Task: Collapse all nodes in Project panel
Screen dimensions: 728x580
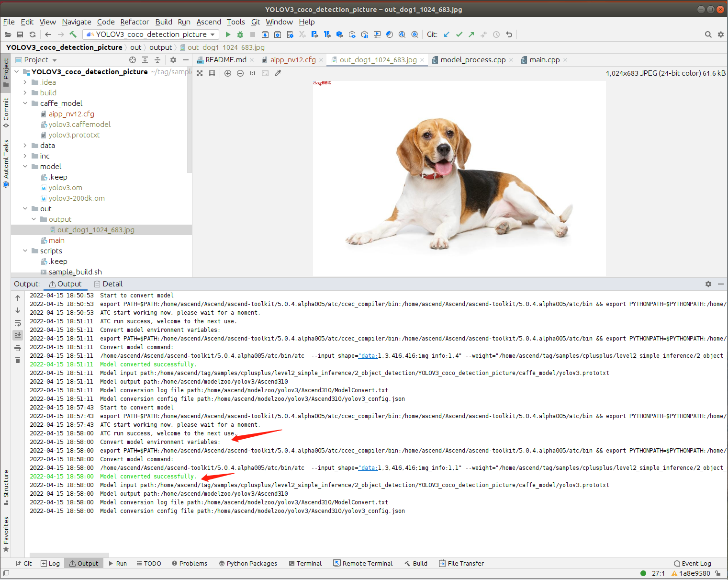Action: (x=157, y=60)
